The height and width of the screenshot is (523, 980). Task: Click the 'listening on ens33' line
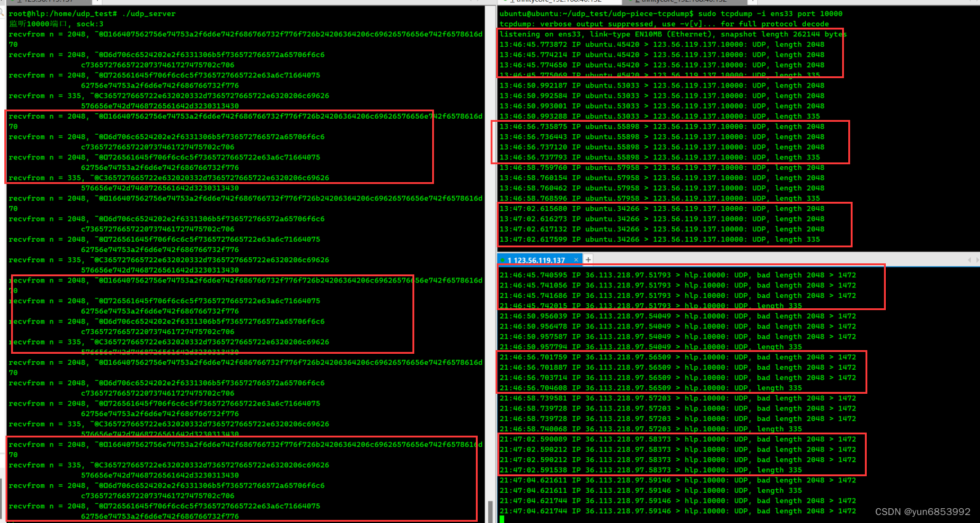[x=673, y=34]
